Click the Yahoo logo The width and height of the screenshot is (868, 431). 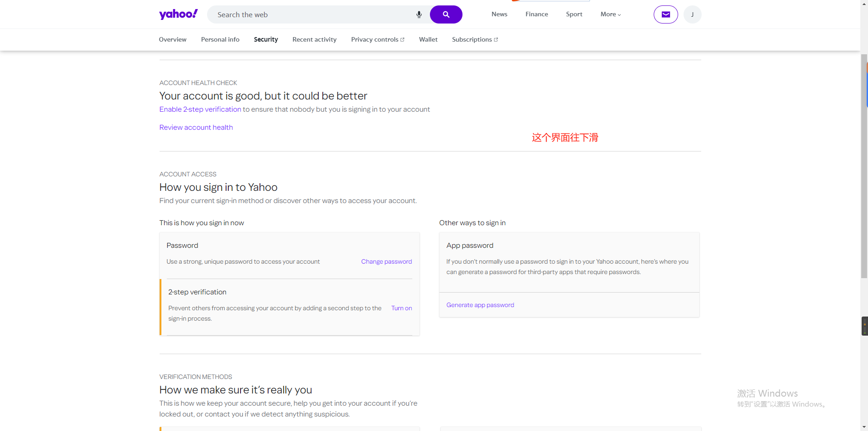click(178, 14)
